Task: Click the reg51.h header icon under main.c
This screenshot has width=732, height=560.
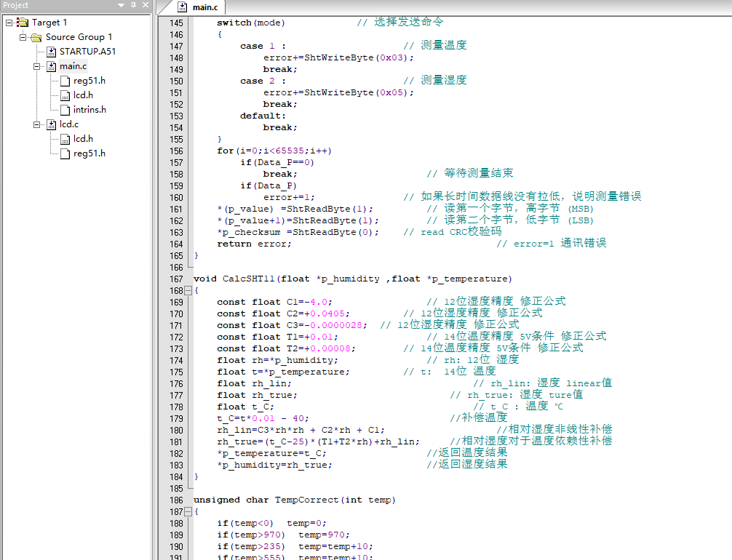Action: (65, 81)
